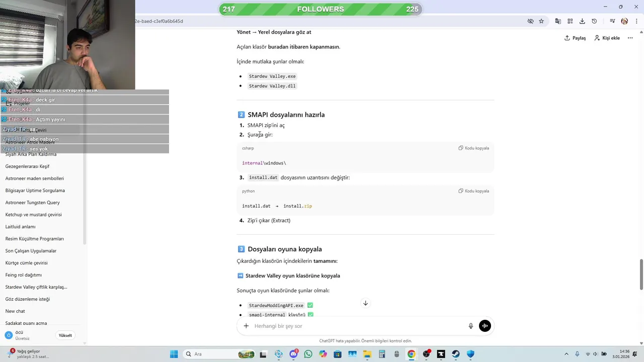The image size is (644, 362).
Task: Open OBS Studio from the taskbar
Action: (x=426, y=354)
